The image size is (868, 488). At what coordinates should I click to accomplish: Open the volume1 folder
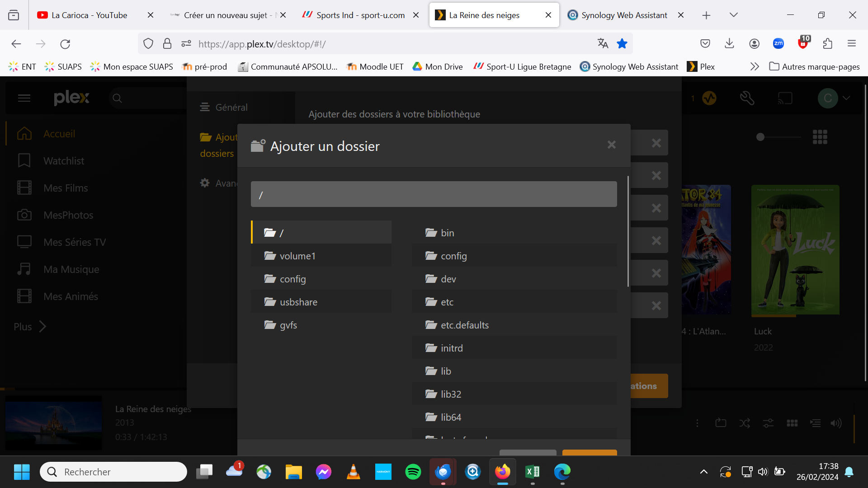[321, 256]
